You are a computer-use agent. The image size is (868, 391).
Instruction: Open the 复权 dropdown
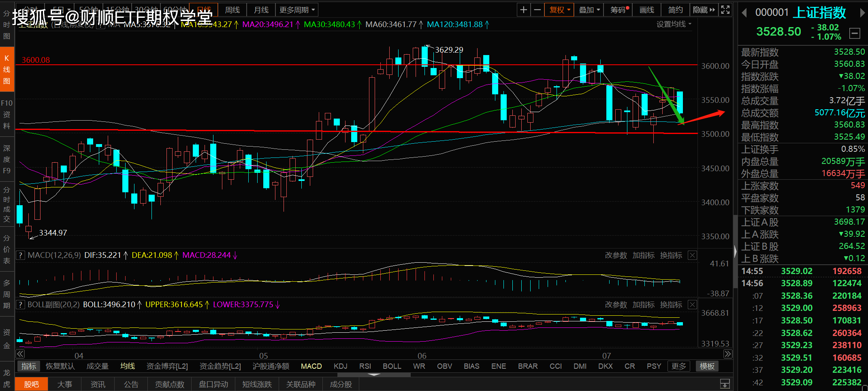click(x=559, y=10)
